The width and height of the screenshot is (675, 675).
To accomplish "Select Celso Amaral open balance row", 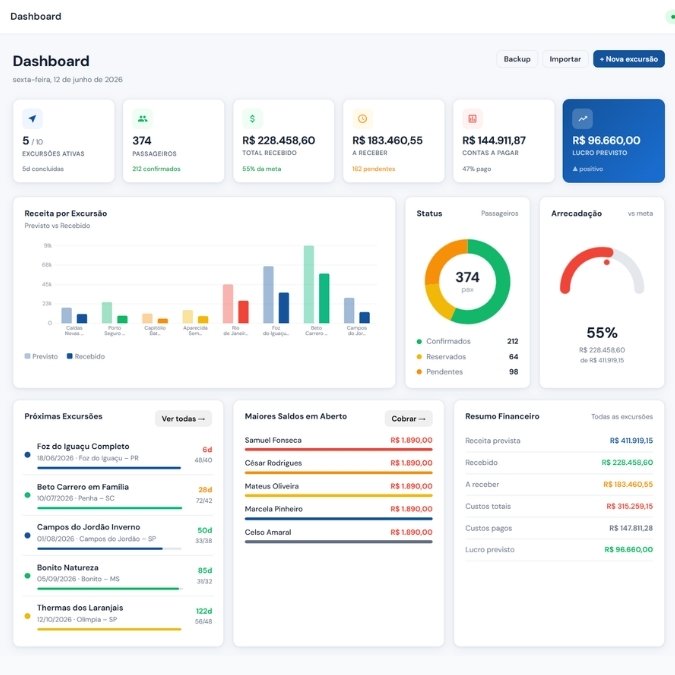I will coord(338,536).
